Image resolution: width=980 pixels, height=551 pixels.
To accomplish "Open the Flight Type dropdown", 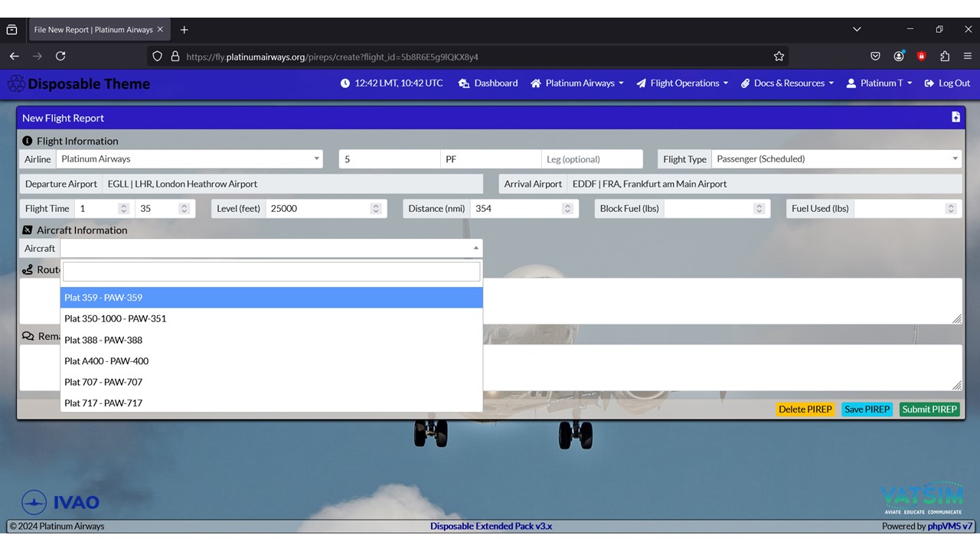I will (x=837, y=159).
